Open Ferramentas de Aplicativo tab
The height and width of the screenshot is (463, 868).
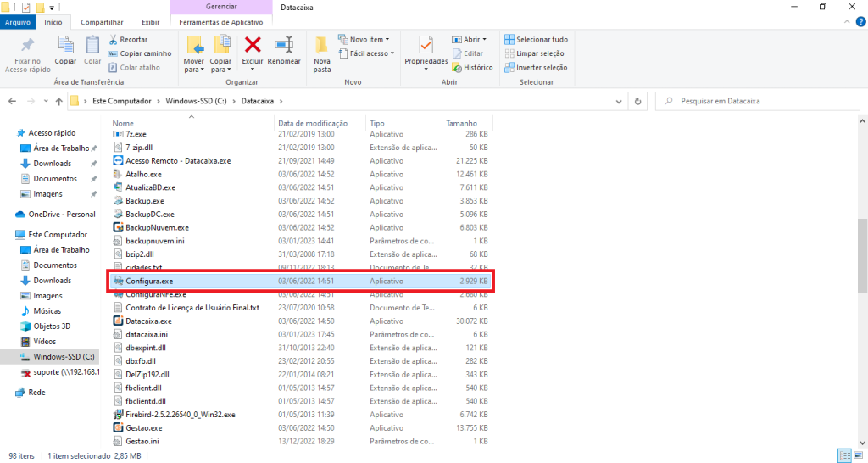point(221,22)
